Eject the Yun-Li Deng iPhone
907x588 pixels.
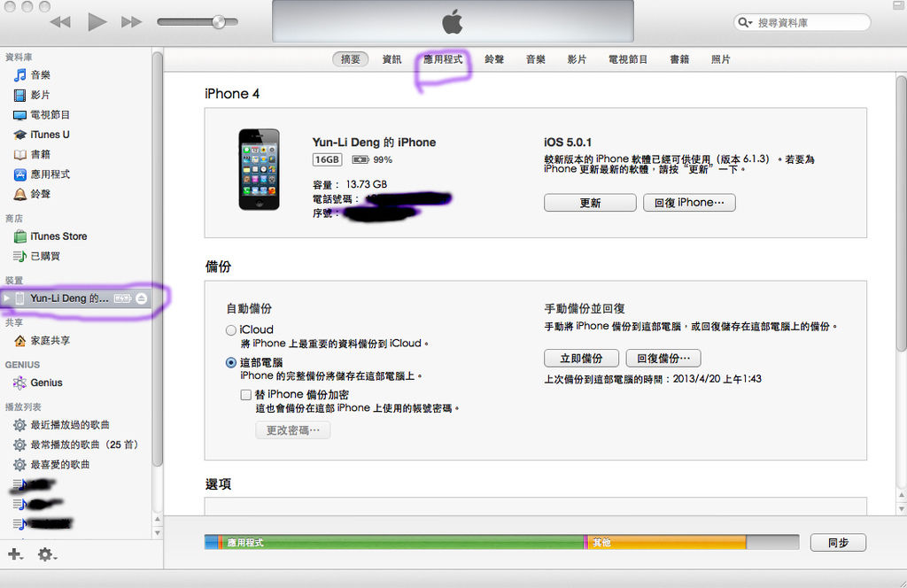click(x=142, y=298)
